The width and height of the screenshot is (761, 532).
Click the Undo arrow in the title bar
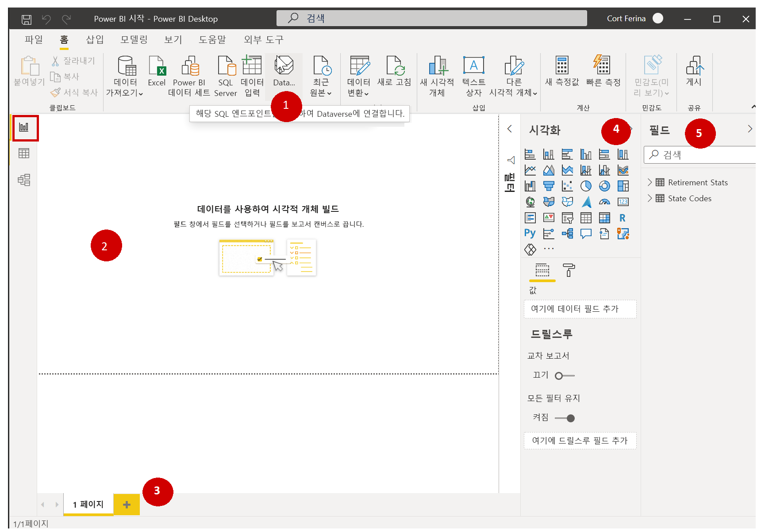pyautogui.click(x=46, y=19)
